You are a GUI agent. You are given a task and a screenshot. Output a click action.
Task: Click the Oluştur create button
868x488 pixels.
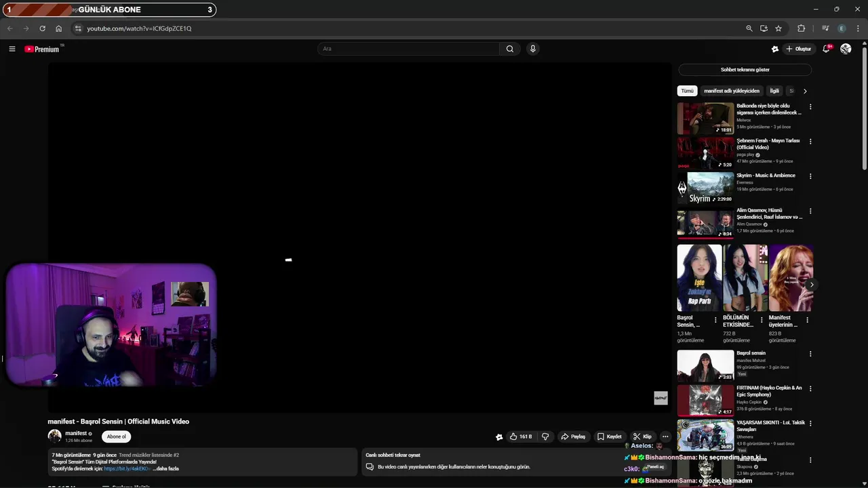(799, 49)
